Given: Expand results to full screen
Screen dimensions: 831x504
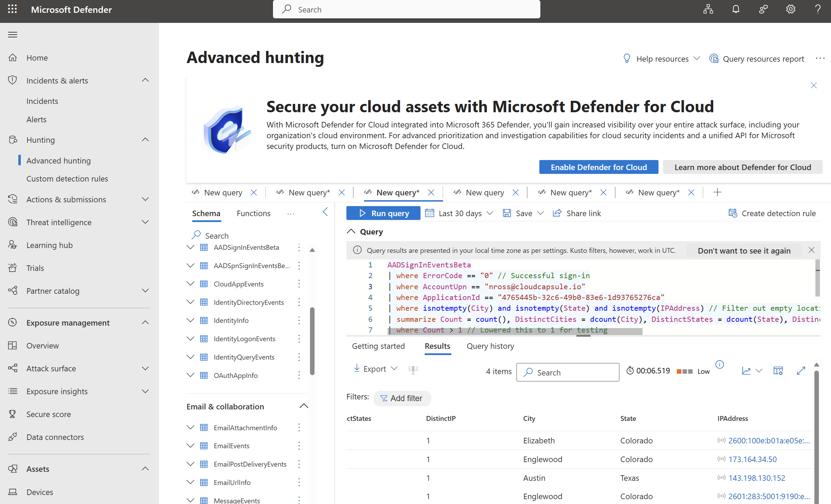Looking at the screenshot, I should (801, 371).
